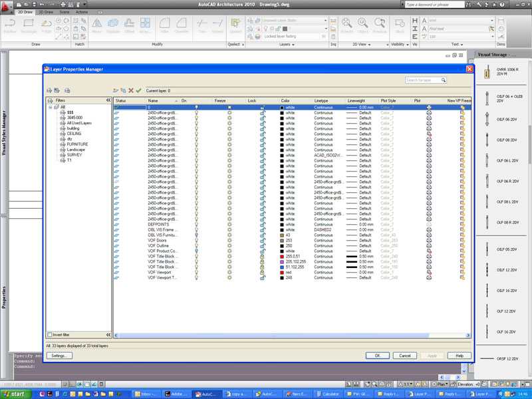Click the New VP Freeze icon for layer 0
The image size is (532, 399).
(462, 107)
